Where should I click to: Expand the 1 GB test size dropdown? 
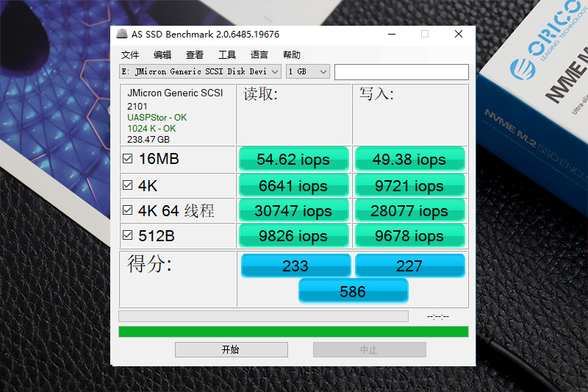click(308, 71)
